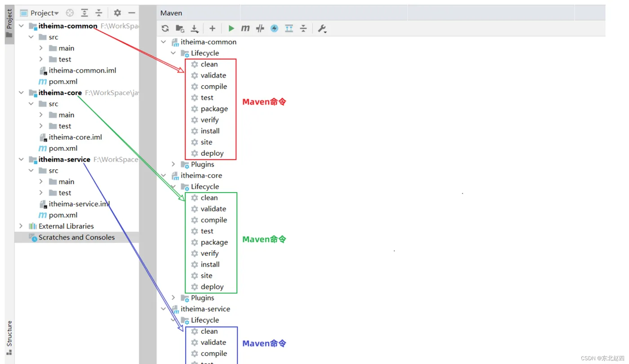Collapse itheima-core module in Project tree
The image size is (629, 364).
coord(21,92)
